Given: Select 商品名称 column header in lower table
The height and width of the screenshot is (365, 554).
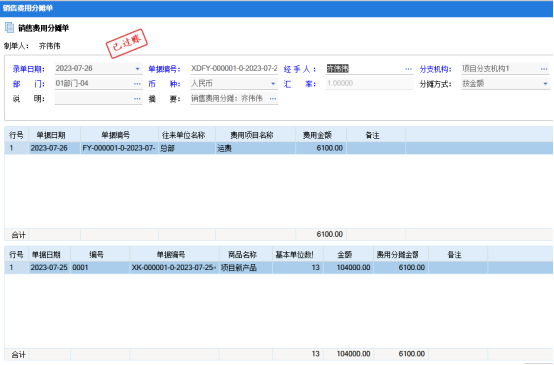Looking at the screenshot, I should tap(246, 254).
